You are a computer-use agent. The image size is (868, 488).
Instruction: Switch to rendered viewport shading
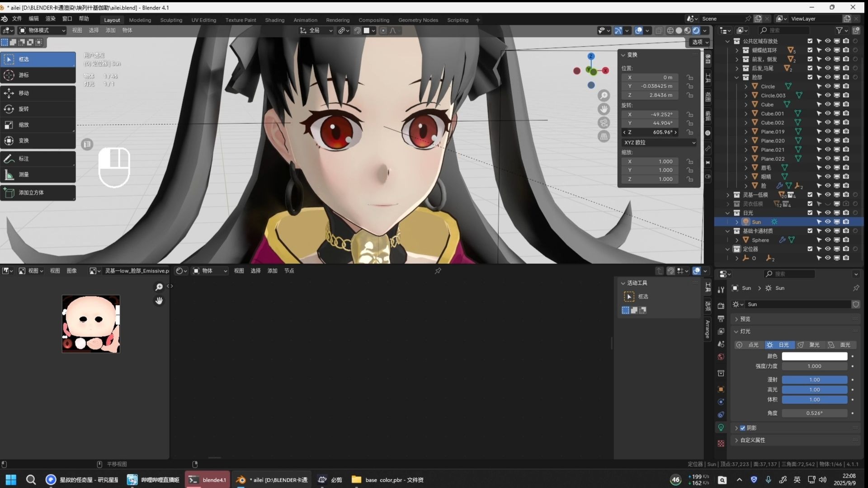click(696, 31)
